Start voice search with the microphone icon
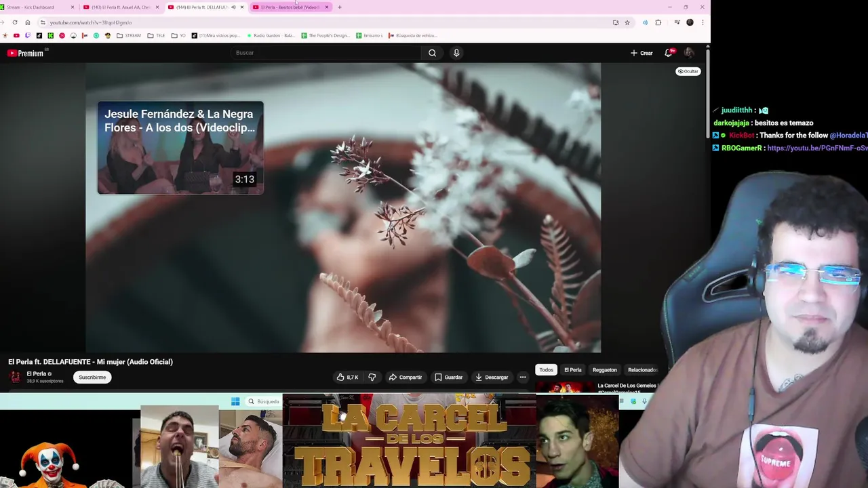 click(x=456, y=53)
